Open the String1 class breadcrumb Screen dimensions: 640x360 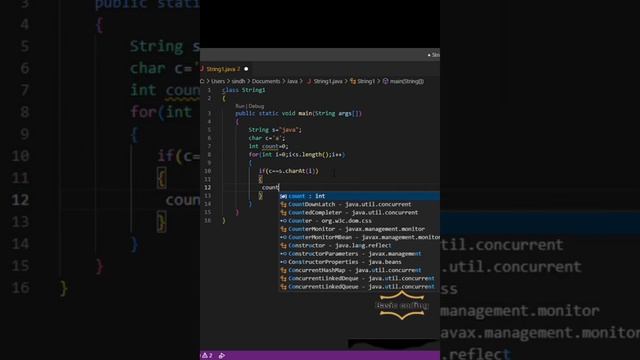[x=366, y=81]
